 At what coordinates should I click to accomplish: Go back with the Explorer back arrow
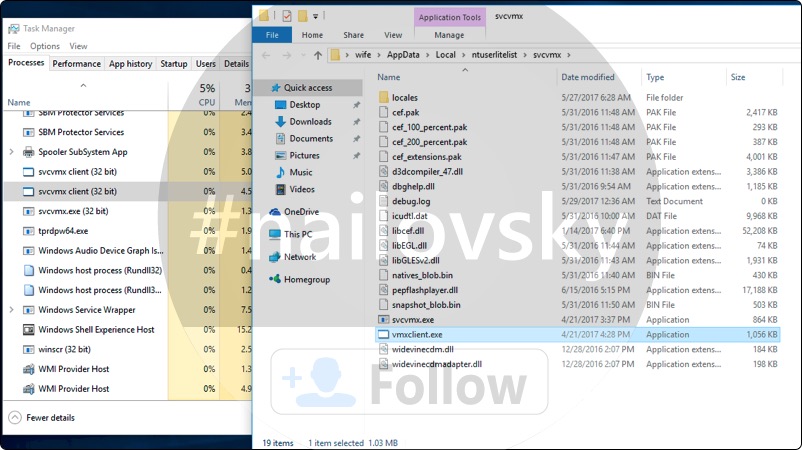coord(266,55)
